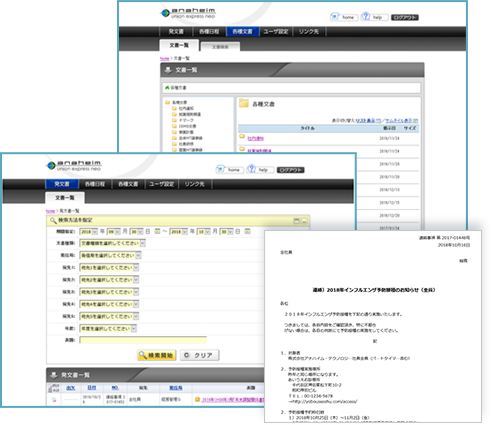Click the help icon in the front window
The image size is (491, 425).
point(252,169)
